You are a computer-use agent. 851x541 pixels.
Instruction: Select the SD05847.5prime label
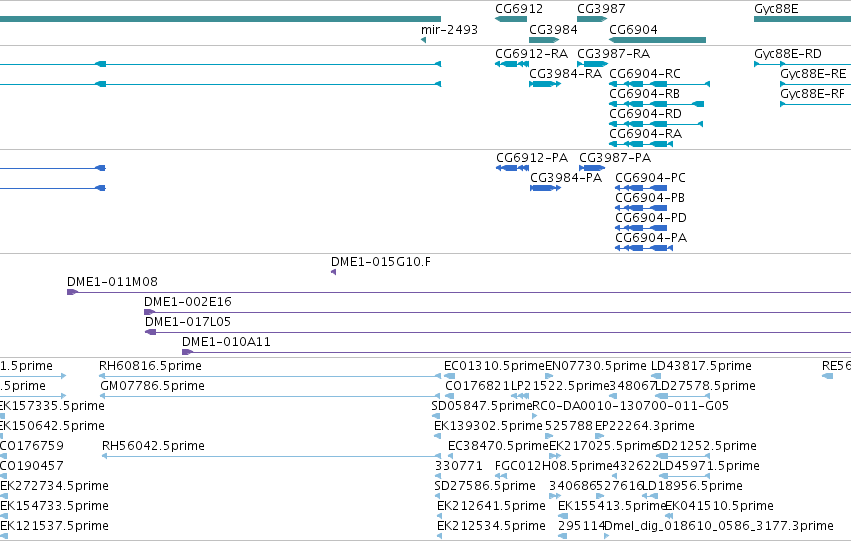click(482, 406)
